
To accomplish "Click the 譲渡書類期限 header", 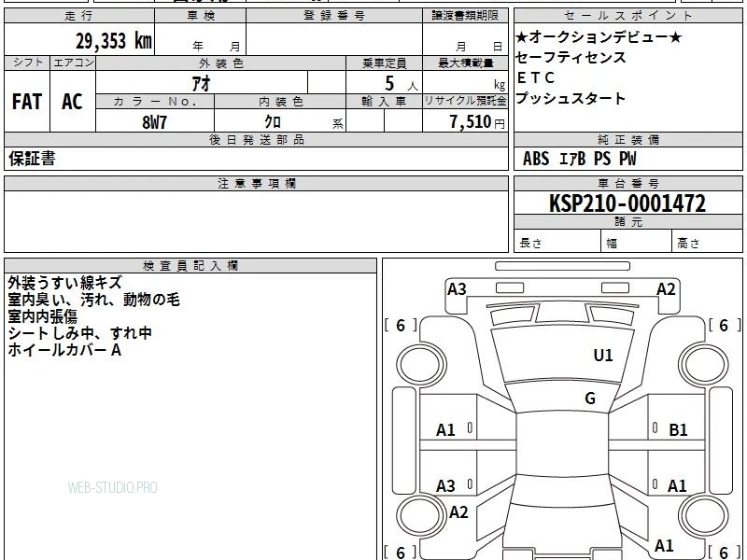I will [465, 16].
